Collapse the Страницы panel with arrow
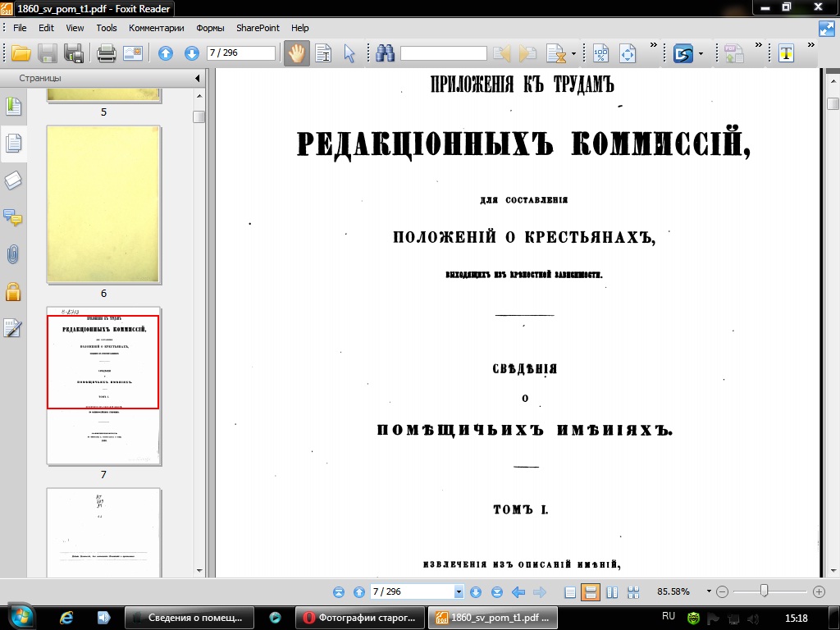Image resolution: width=840 pixels, height=630 pixels. click(198, 79)
